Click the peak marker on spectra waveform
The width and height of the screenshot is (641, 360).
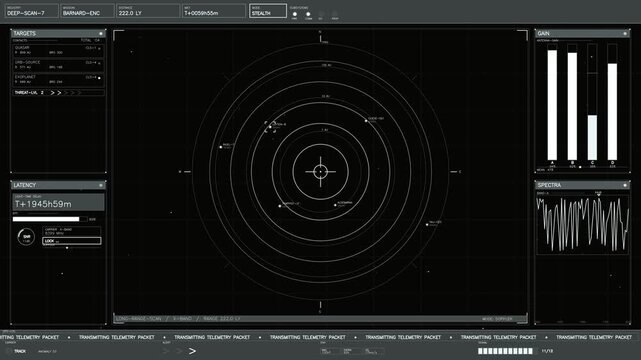(x=598, y=195)
